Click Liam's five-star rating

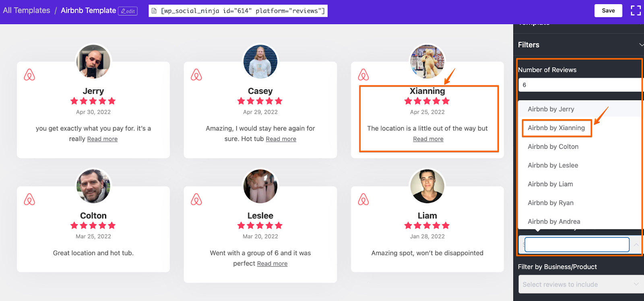click(x=427, y=226)
